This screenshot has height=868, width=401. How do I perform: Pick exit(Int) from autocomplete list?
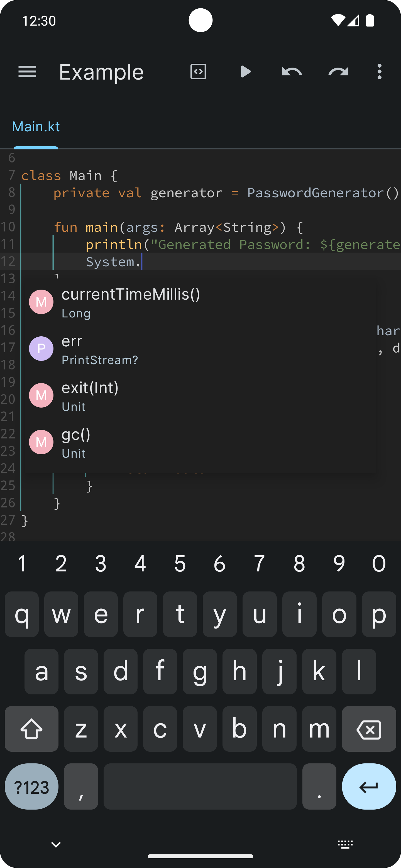click(200, 396)
